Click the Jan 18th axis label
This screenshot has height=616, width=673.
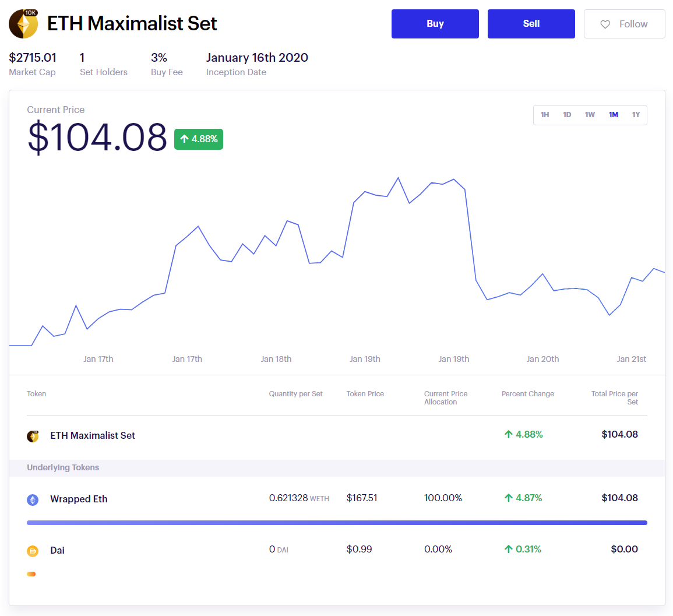click(276, 359)
